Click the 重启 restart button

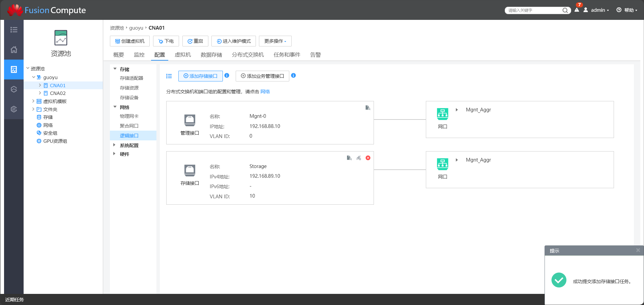click(x=195, y=41)
